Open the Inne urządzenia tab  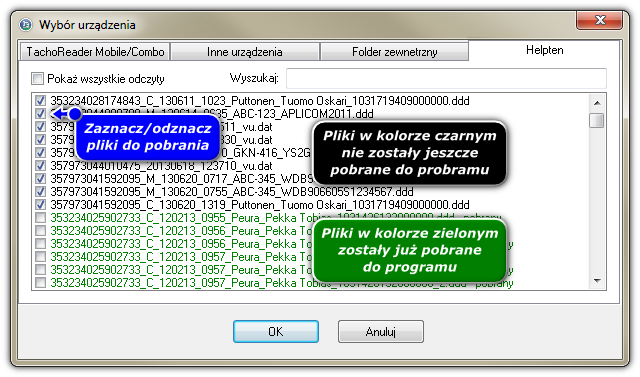point(244,52)
